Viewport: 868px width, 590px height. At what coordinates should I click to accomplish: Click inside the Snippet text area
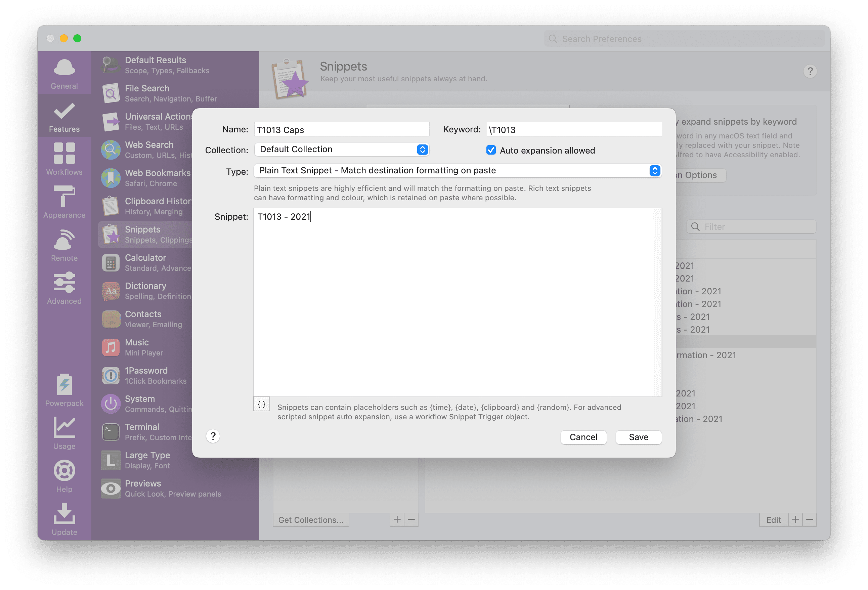pyautogui.click(x=453, y=302)
